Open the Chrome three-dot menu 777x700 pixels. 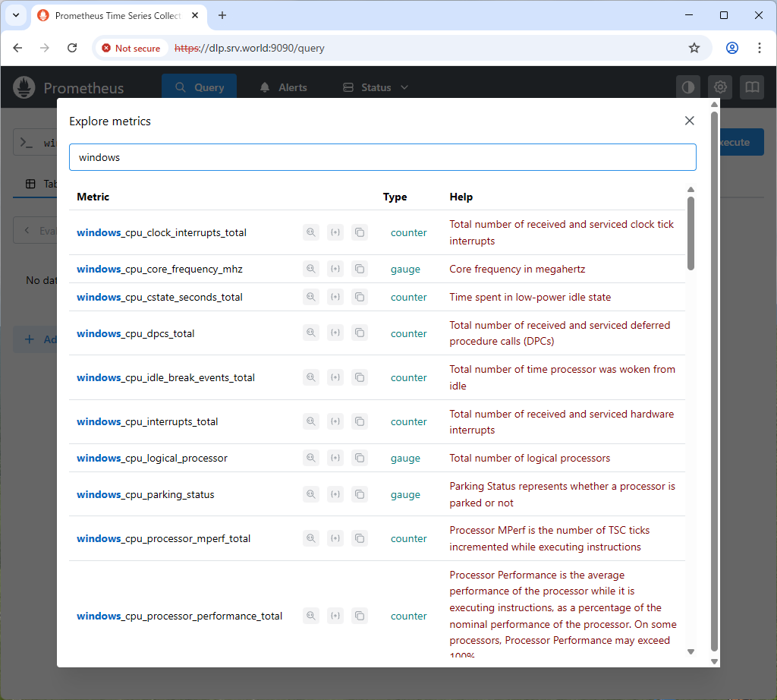760,48
